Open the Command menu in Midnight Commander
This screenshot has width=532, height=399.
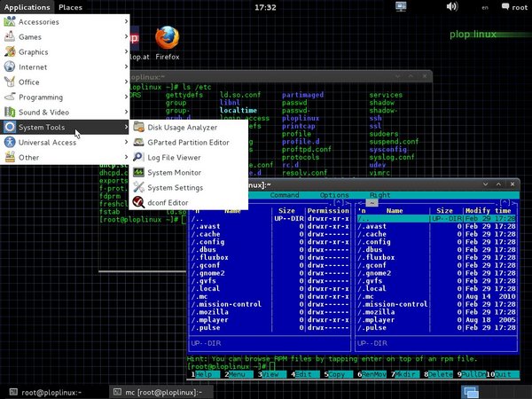click(x=285, y=194)
